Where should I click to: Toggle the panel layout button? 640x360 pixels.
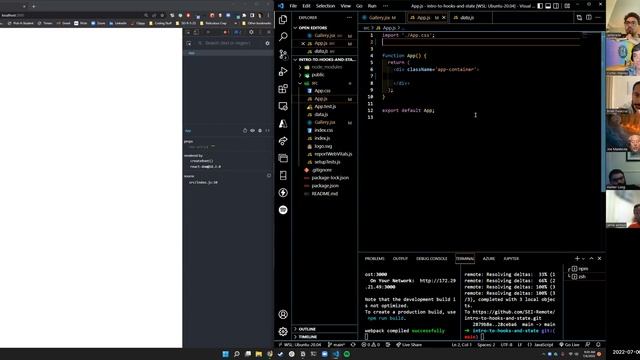tap(548, 6)
